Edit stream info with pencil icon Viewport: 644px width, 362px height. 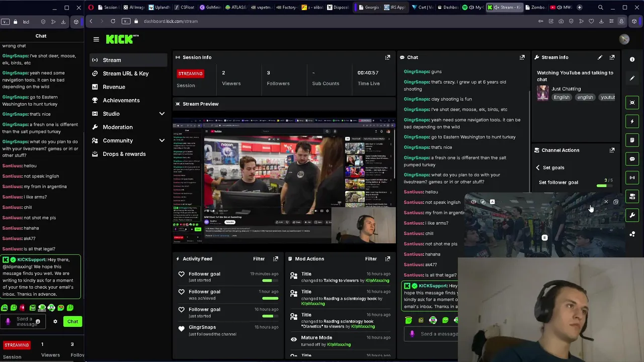[600, 57]
